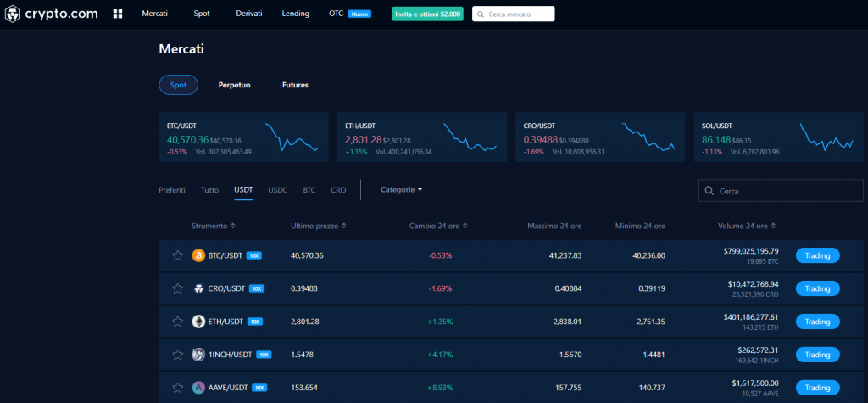Switch to the Perpetuo tab
Screen dimensions: 868x403
pos(234,85)
